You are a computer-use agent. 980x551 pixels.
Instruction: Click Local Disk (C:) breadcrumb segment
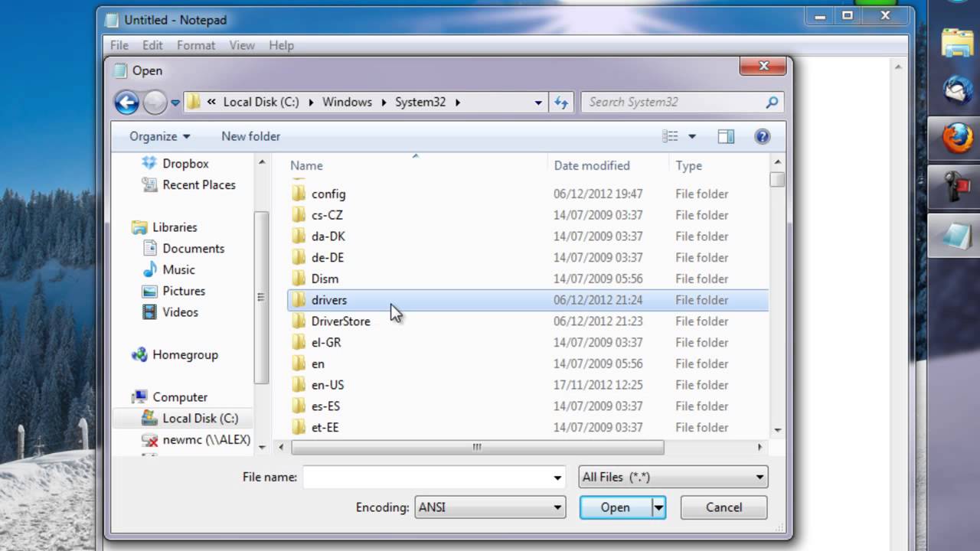tap(261, 102)
